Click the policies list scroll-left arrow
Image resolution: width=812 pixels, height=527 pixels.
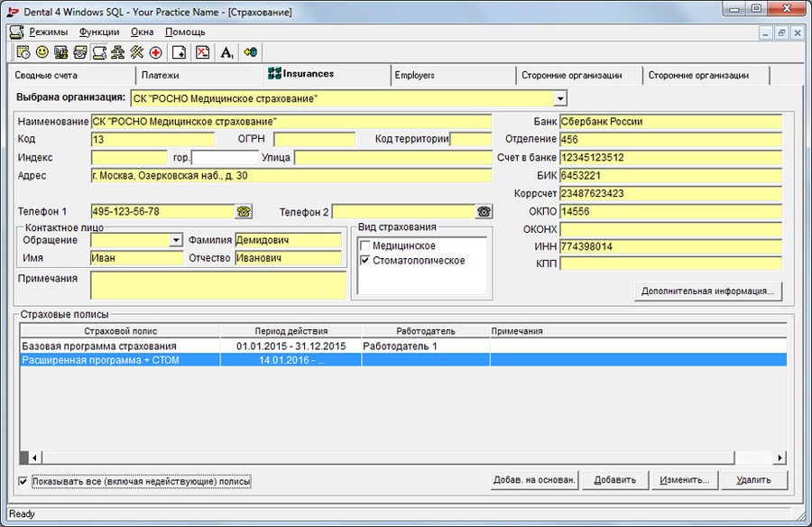pos(34,458)
